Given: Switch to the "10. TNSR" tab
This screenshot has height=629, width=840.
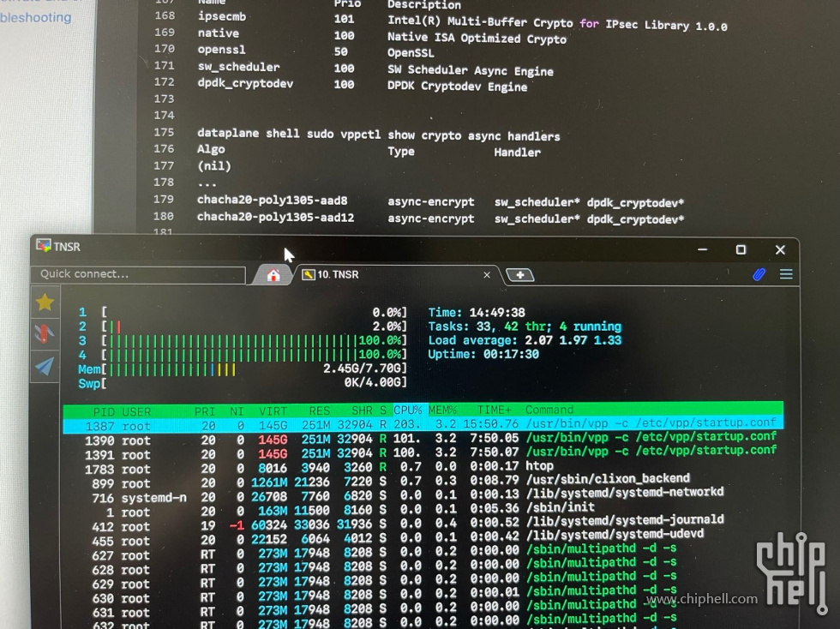Looking at the screenshot, I should click(396, 275).
